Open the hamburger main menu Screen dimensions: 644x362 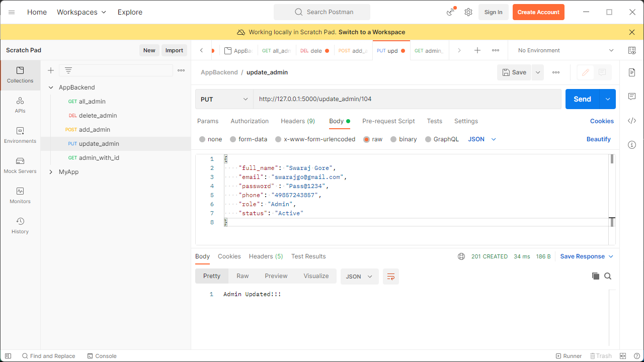pyautogui.click(x=12, y=12)
